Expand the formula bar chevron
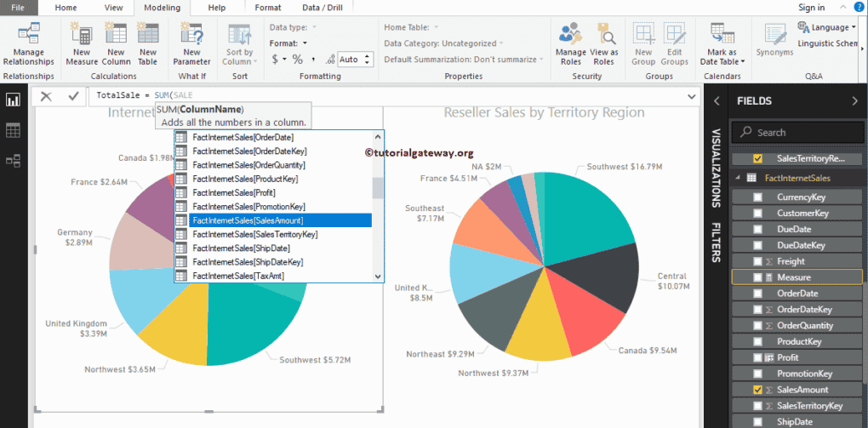 (x=688, y=96)
